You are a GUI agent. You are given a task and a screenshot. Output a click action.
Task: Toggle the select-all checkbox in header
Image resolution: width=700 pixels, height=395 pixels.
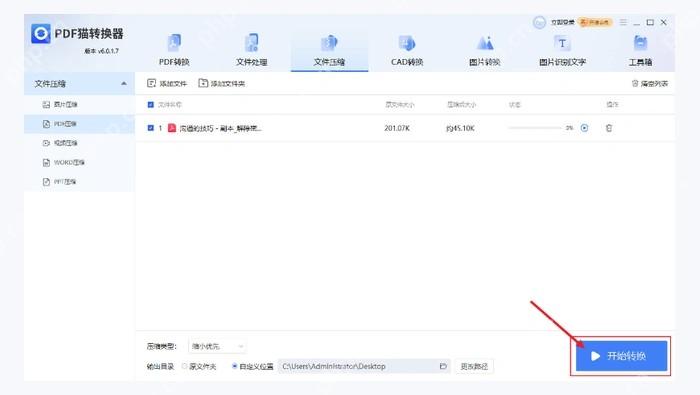150,104
